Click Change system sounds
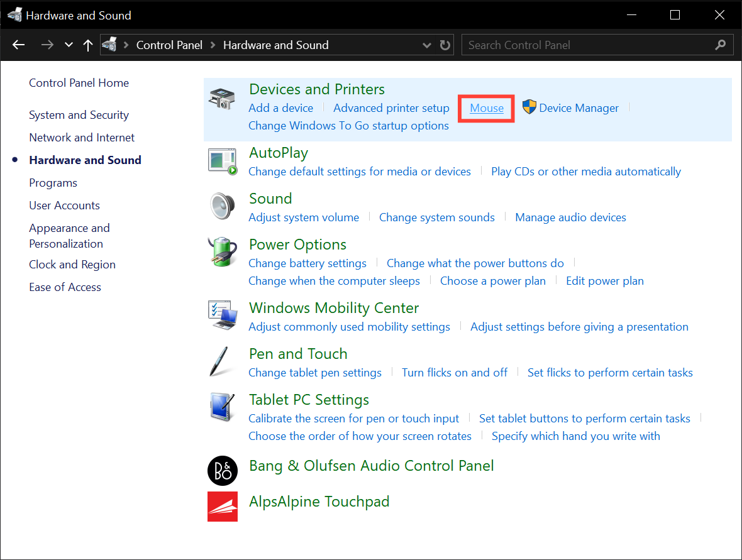The width and height of the screenshot is (742, 560). [x=436, y=217]
